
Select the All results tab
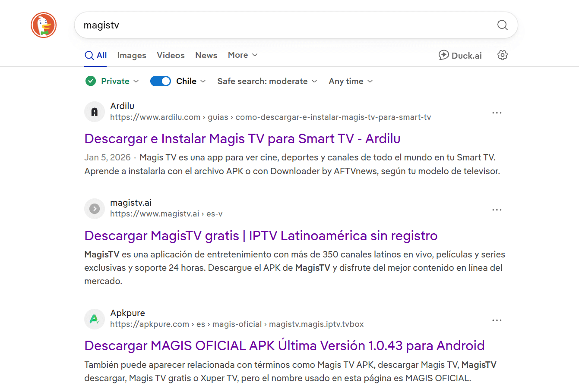point(96,55)
